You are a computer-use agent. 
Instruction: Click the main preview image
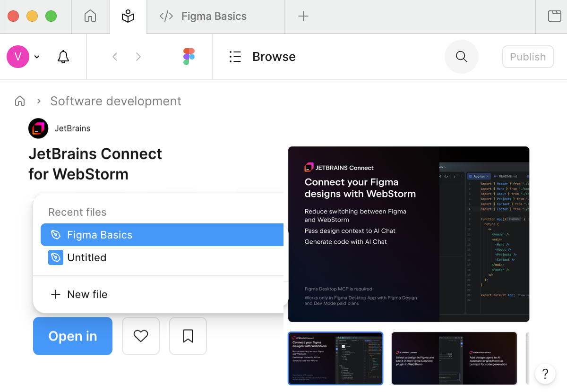coord(409,234)
